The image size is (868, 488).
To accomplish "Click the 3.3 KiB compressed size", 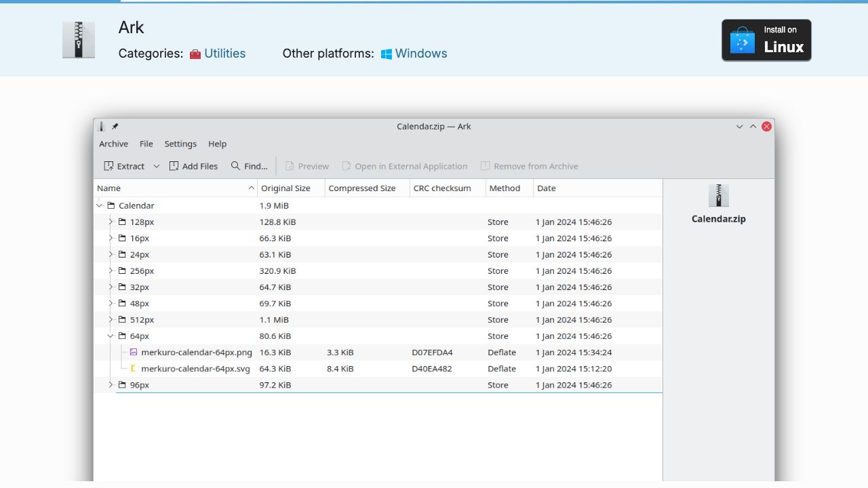I will tap(340, 352).
